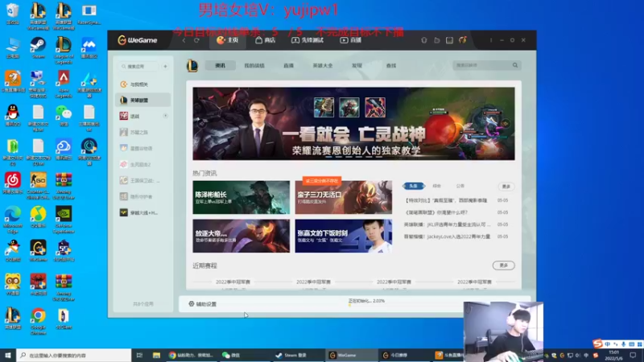
Task: Click the League of Legends logo icon
Action: (192, 65)
